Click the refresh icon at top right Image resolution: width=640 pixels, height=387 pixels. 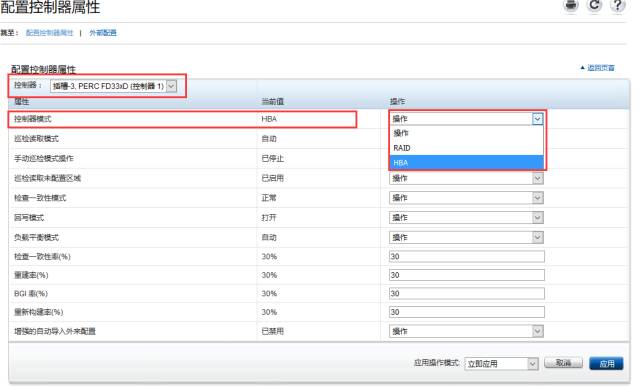coord(594,5)
